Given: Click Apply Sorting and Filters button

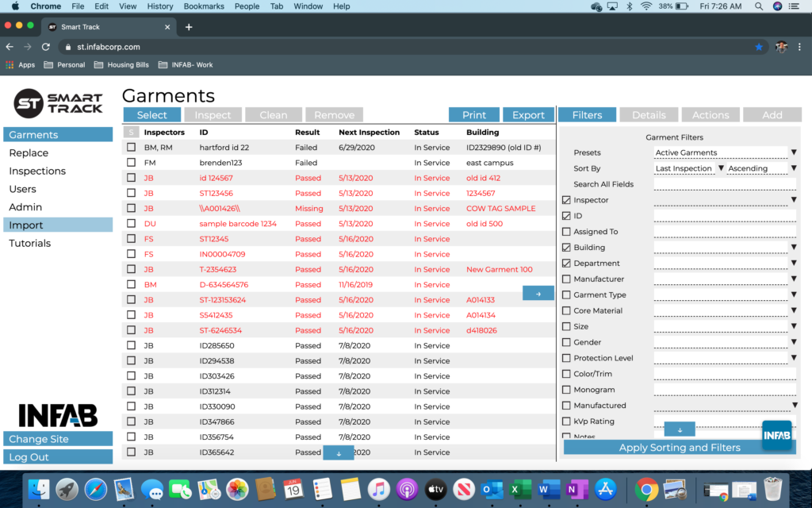Looking at the screenshot, I should pyautogui.click(x=680, y=448).
